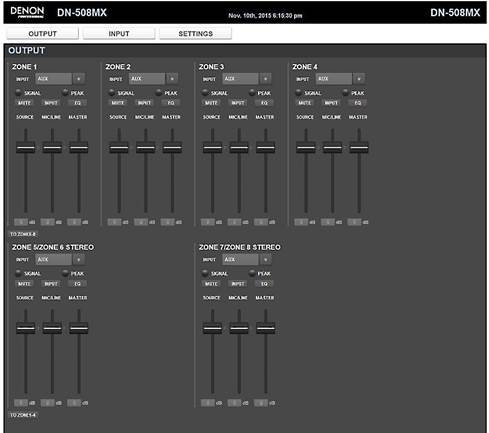Image resolution: width=489 pixels, height=433 pixels.
Task: Toggle the Zone 7/8 EQ button
Action: coord(264,284)
